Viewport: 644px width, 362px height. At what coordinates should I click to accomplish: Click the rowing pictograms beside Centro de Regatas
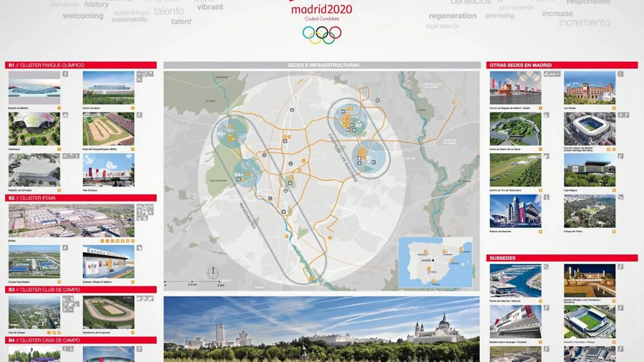(552, 74)
